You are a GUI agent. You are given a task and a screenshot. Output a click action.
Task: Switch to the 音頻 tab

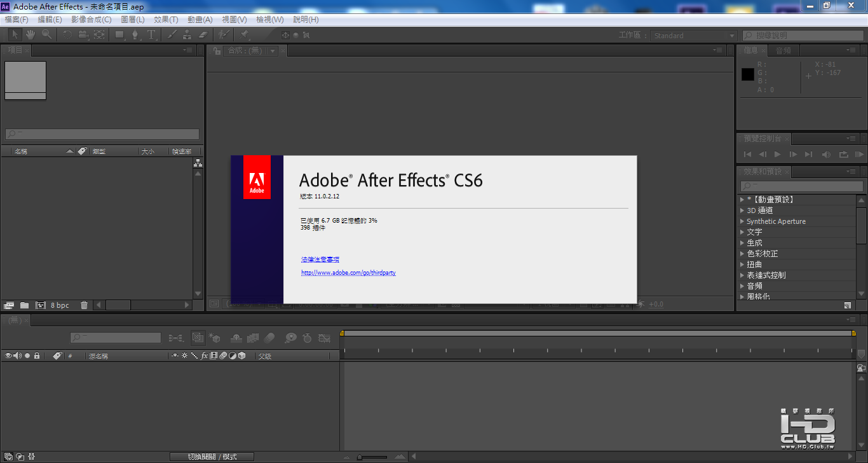pos(783,51)
